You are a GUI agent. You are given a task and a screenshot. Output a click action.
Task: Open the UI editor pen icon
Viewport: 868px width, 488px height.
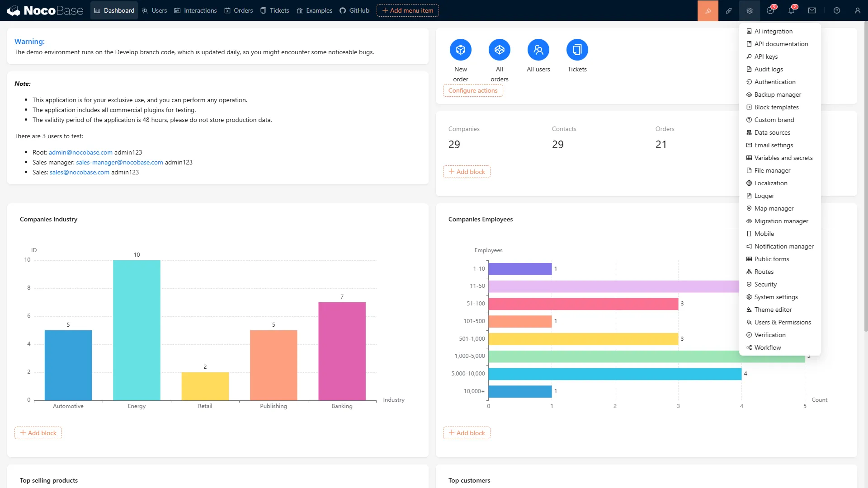pos(708,10)
